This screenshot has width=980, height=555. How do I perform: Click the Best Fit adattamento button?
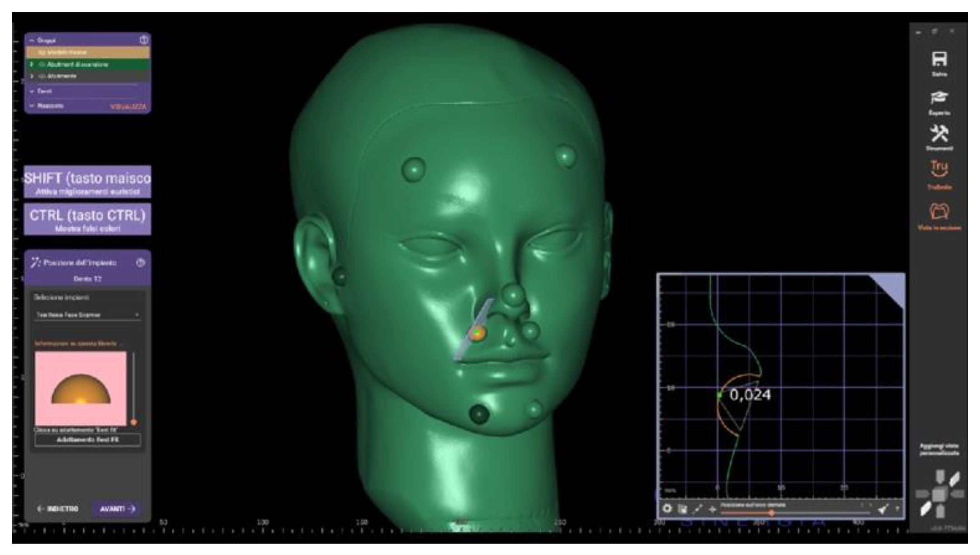tap(87, 440)
